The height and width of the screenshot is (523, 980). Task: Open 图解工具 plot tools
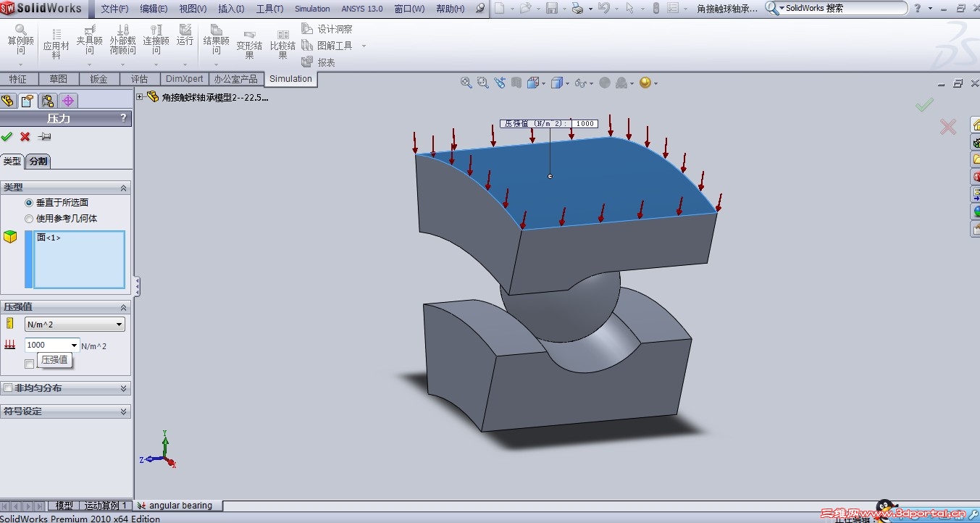[x=327, y=46]
